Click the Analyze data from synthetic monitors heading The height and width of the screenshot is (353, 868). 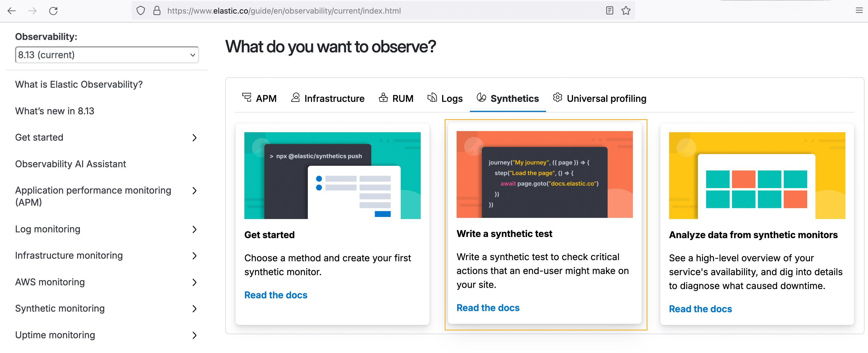tap(753, 235)
